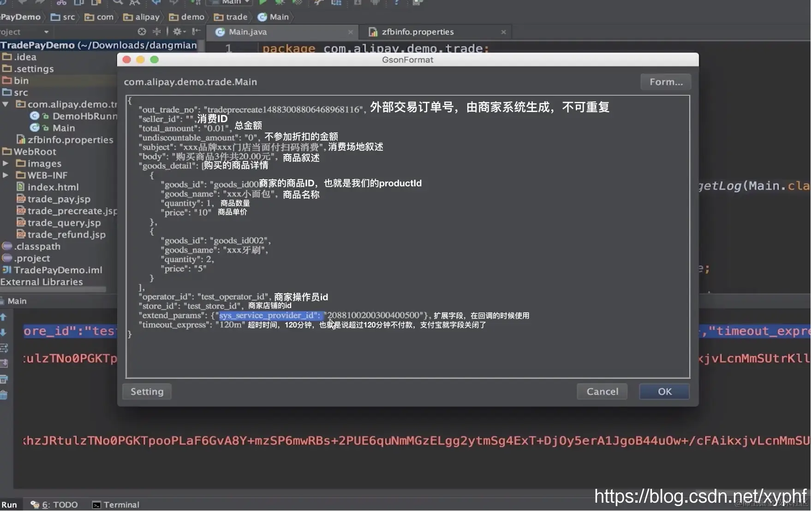Select TradePayDemo.iml file

(x=52, y=270)
